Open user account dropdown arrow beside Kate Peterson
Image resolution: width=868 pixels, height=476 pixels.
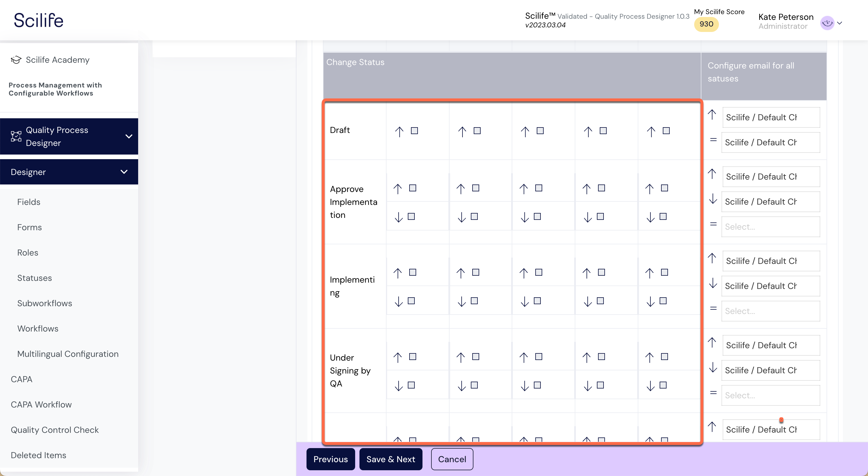840,23
